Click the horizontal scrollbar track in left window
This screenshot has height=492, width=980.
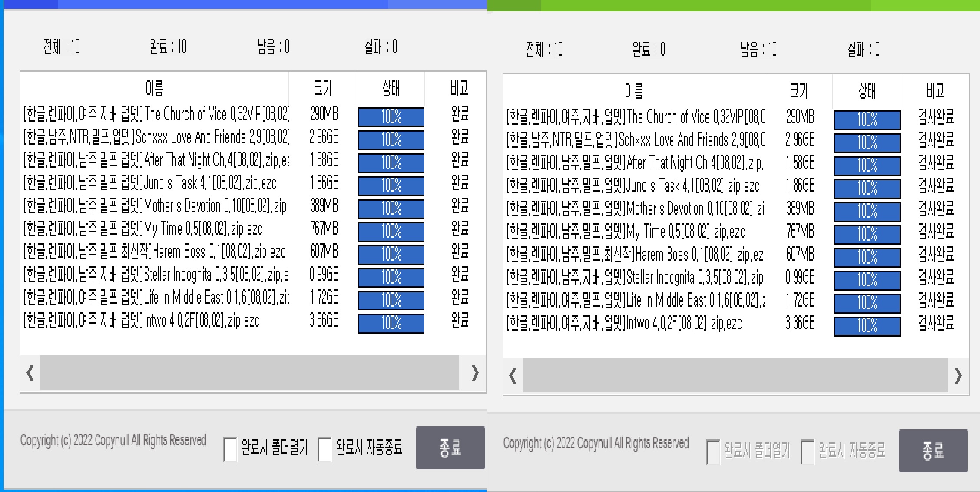click(249, 373)
